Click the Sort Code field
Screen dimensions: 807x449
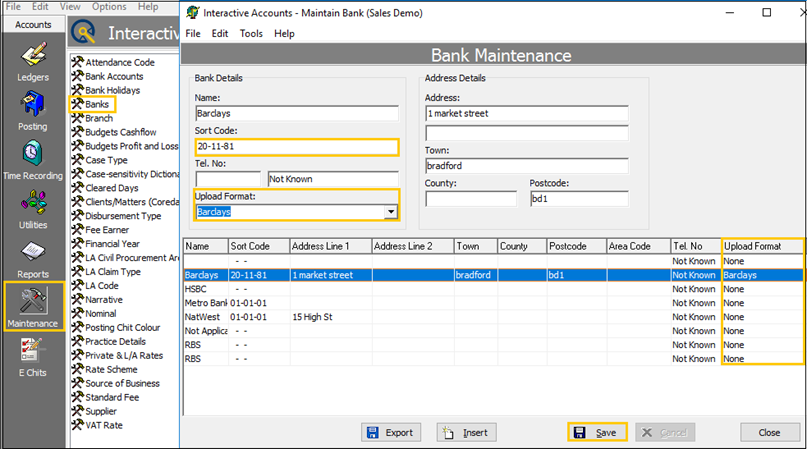[x=297, y=147]
